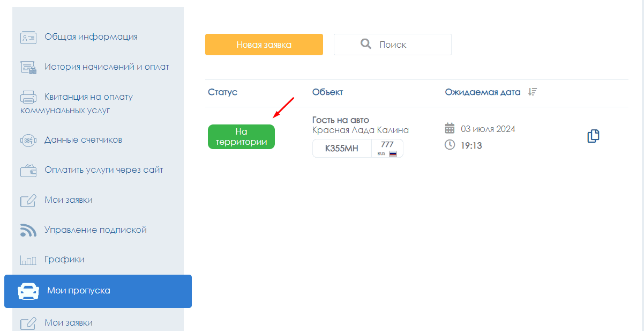Image resolution: width=644 pixels, height=331 pixels.
Task: Click the billing icon next to История начислений
Action: point(28,68)
